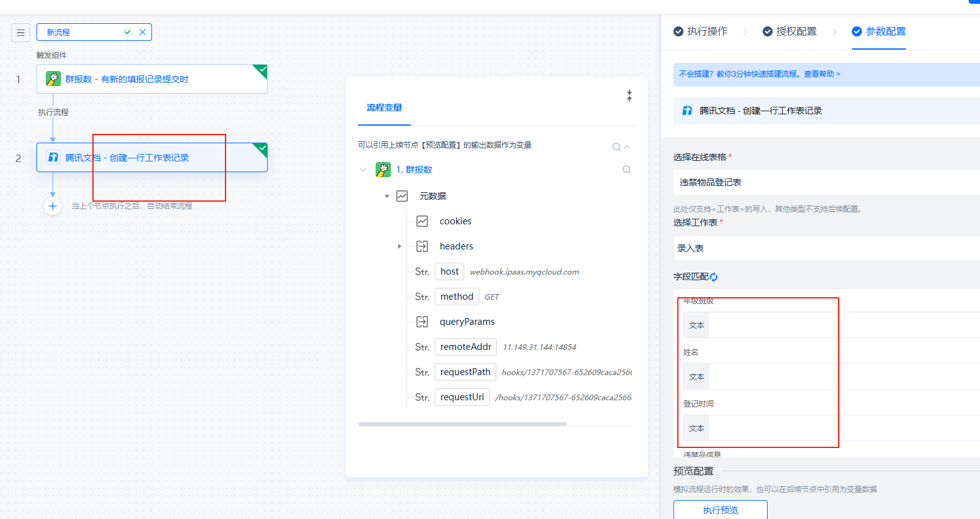The width and height of the screenshot is (980, 519).
Task: Select the 群报数 - 有新的填报记录提交时 trigger node
Action: (152, 79)
